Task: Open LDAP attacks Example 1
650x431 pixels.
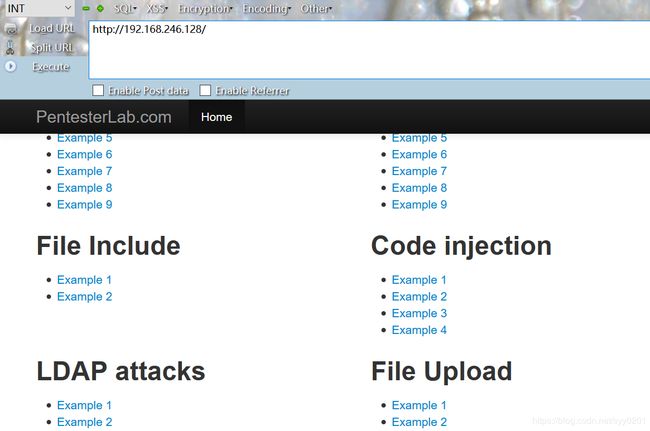Action: 85,405
